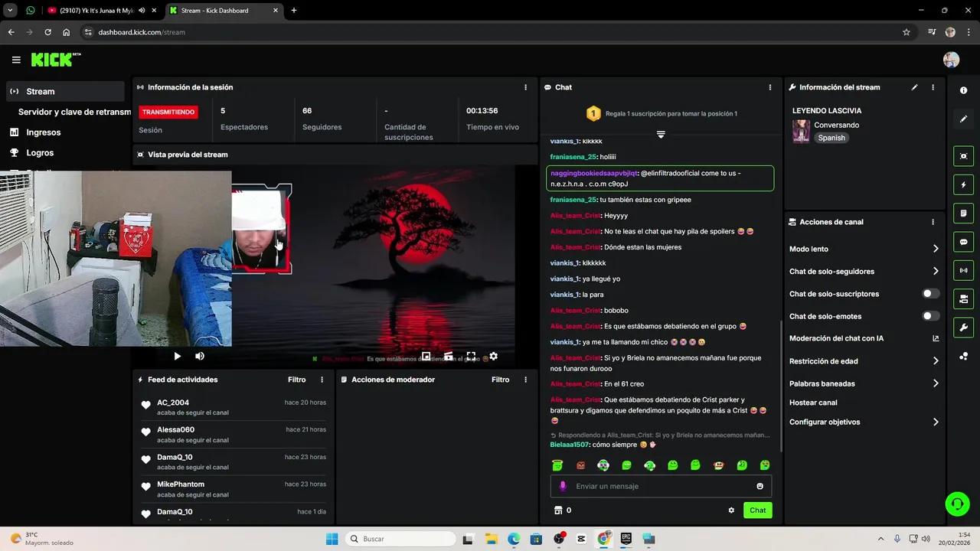Image resolution: width=980 pixels, height=551 pixels.
Task: Click the info icon in right sidebar
Action: point(963,90)
